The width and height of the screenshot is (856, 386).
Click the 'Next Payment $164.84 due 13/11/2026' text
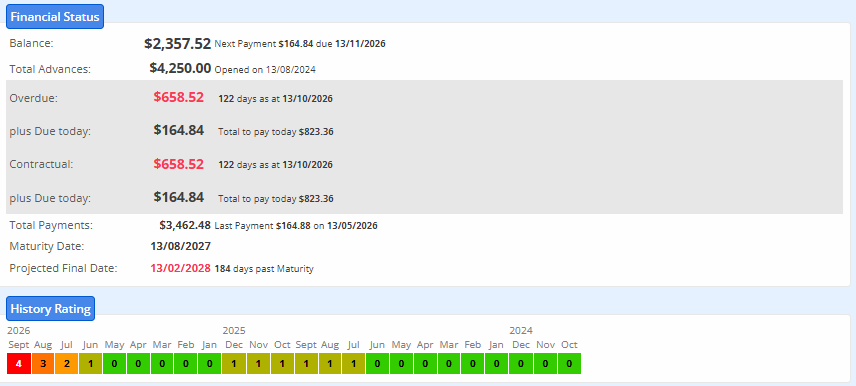(300, 44)
